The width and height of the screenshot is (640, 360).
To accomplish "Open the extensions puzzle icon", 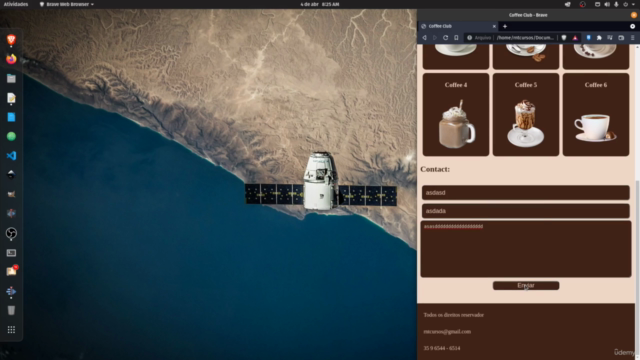I will point(599,38).
